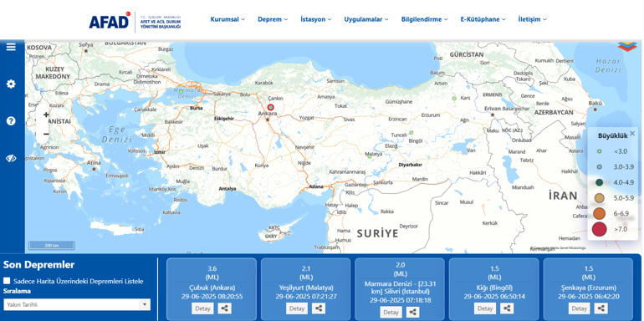
Task: Select the green earthquake marker near Kars
Action: (454, 99)
